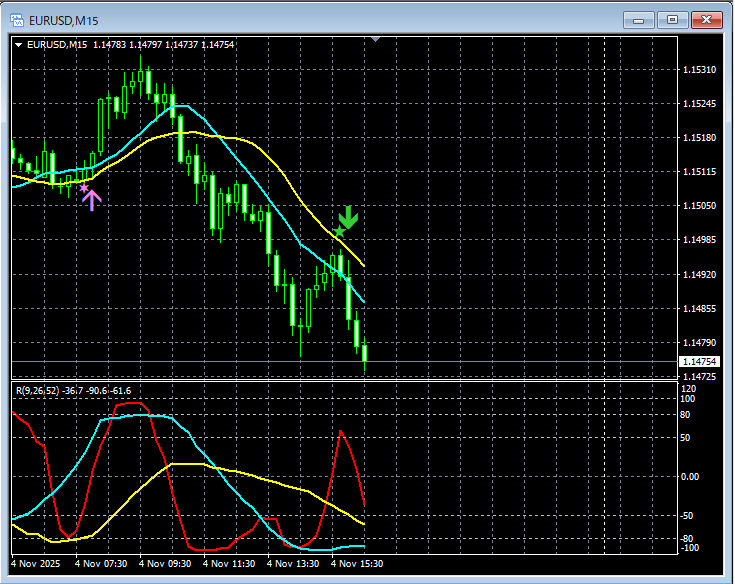Click price scale value 1.14725
This screenshot has width=735, height=584.
click(x=699, y=376)
